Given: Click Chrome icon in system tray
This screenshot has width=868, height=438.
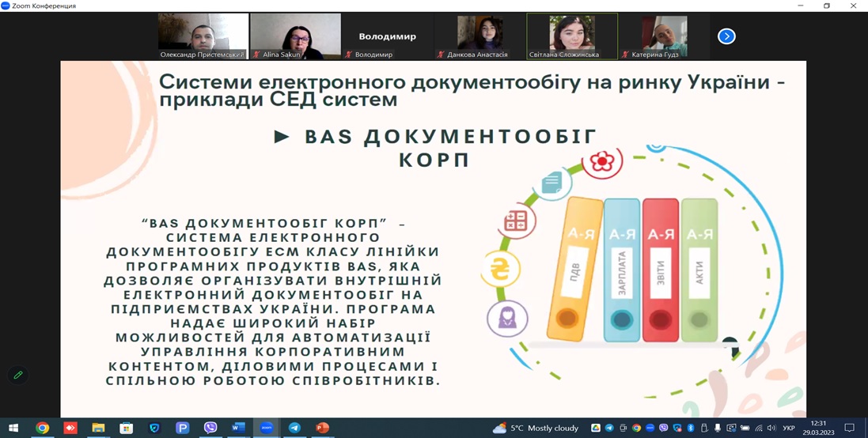Looking at the screenshot, I should click(x=637, y=428).
